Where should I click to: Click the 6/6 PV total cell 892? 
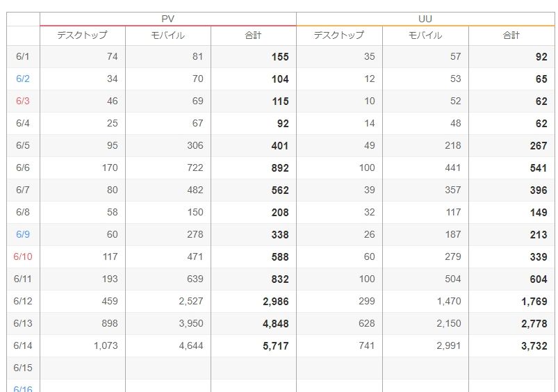coord(280,168)
